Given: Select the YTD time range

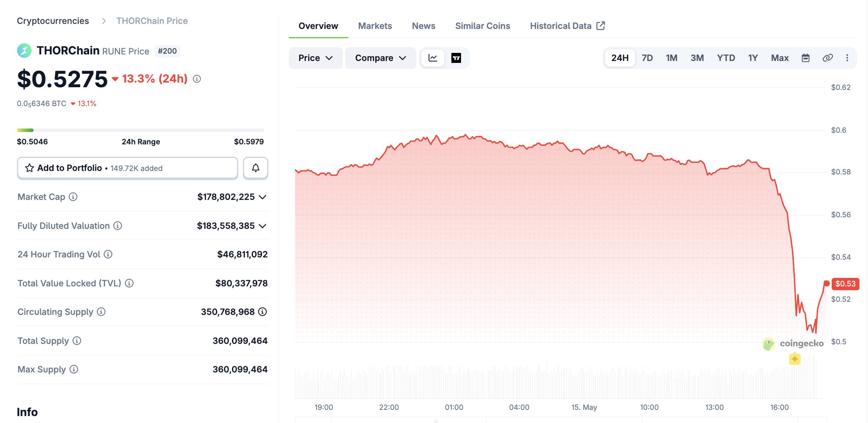Looking at the screenshot, I should coord(726,58).
